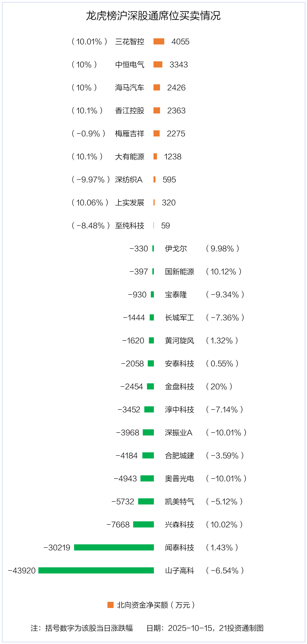The width and height of the screenshot is (307, 644).
Task: Click the 长城军工 stock label
Action: [180, 317]
